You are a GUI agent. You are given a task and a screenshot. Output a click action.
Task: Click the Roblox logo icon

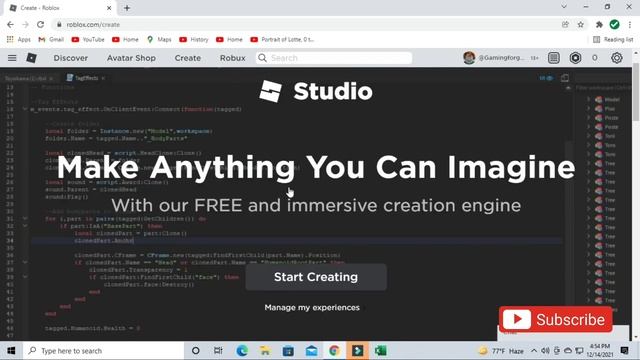tap(31, 58)
